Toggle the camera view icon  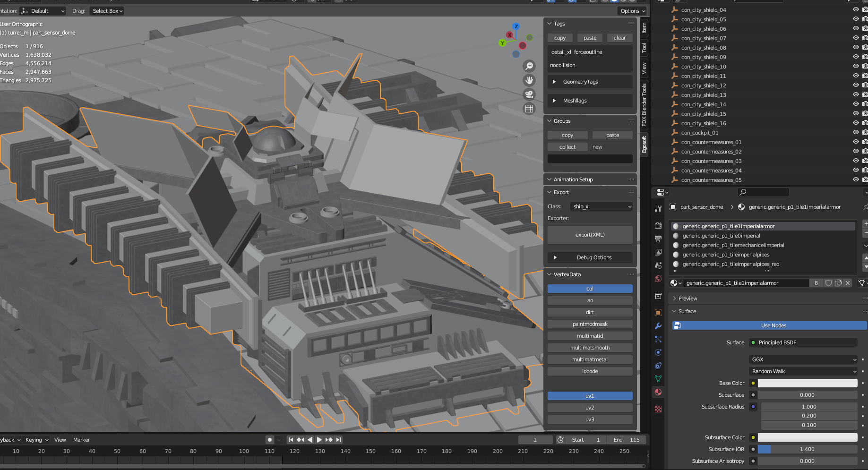click(x=529, y=94)
